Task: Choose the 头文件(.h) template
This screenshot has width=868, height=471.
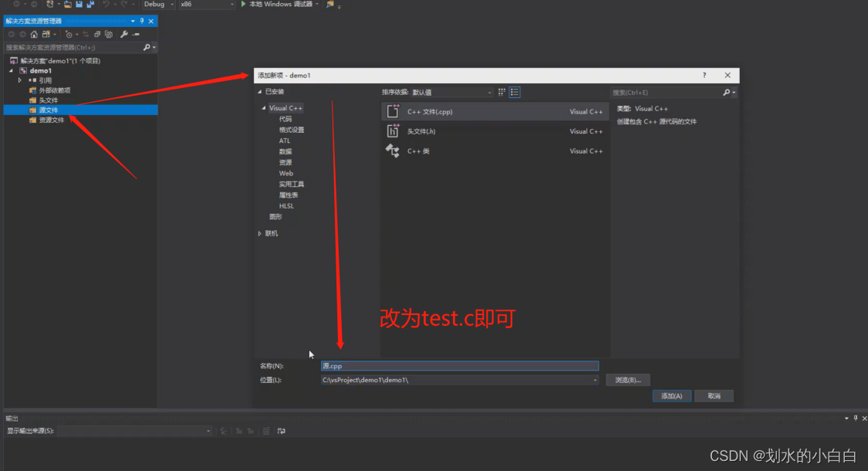Action: click(x=495, y=131)
